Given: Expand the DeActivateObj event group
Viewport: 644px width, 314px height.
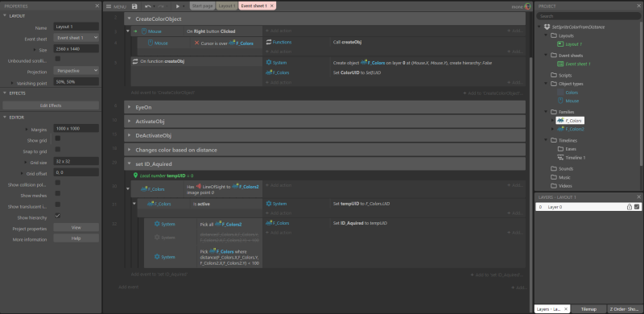Looking at the screenshot, I should tap(129, 135).
